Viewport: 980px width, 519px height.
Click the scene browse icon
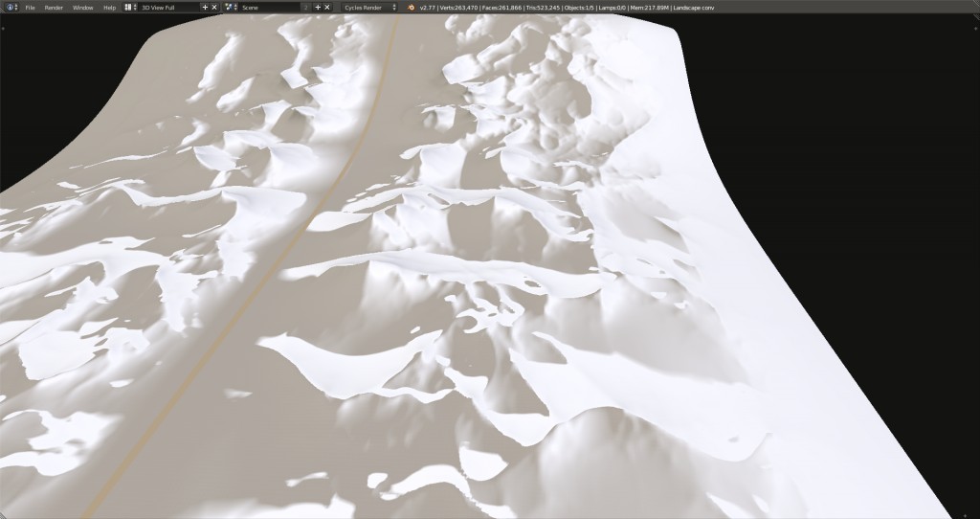(230, 7)
